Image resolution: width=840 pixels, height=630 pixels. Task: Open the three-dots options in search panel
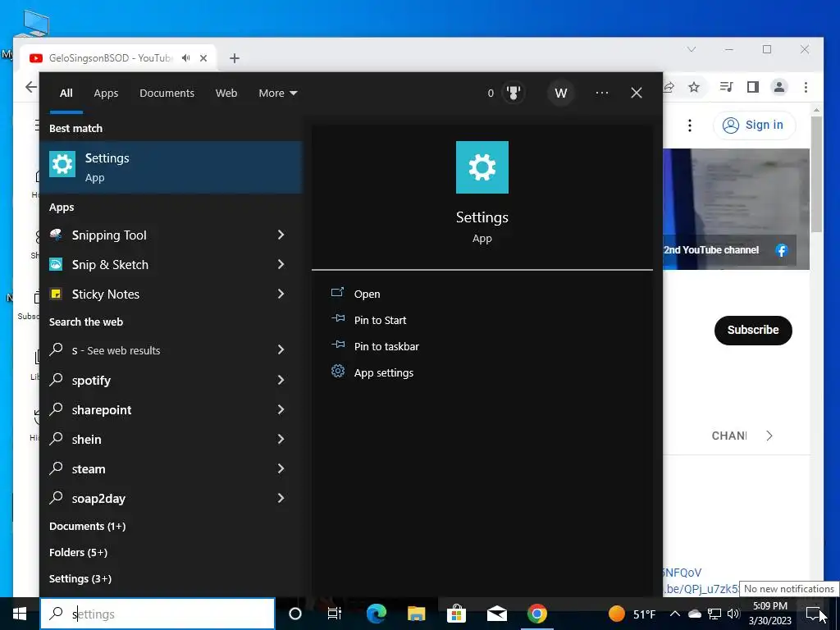(601, 93)
